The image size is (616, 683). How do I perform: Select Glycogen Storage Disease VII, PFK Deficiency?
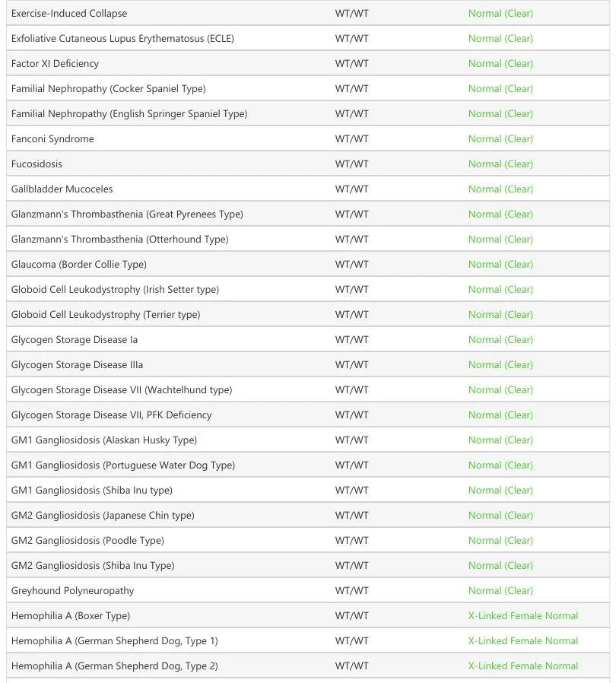[112, 415]
